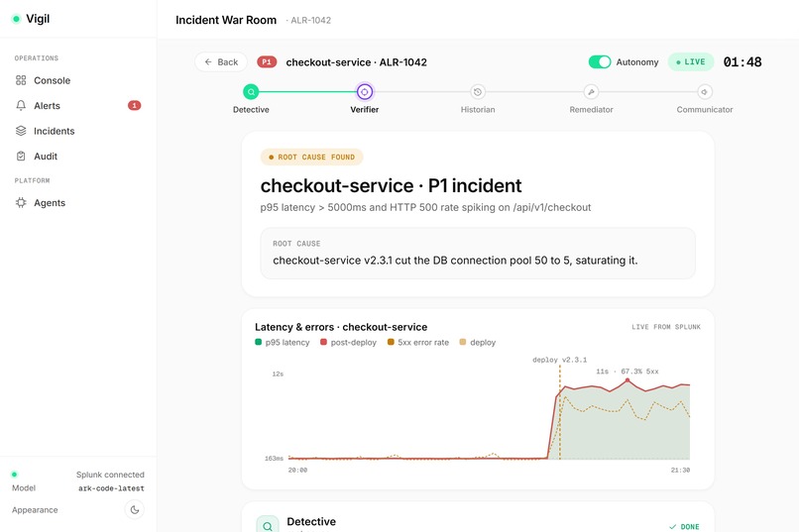Select the Historian stage icon
799x532 pixels.
[478, 92]
